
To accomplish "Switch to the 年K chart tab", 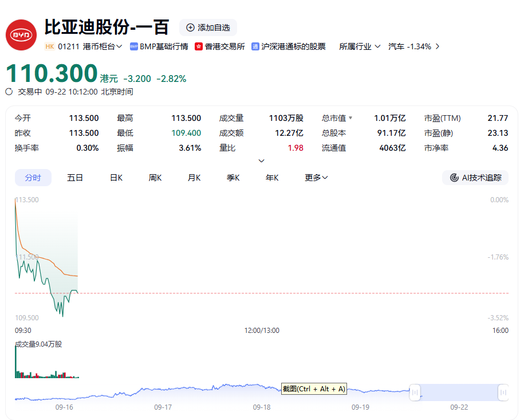I will 272,178.
